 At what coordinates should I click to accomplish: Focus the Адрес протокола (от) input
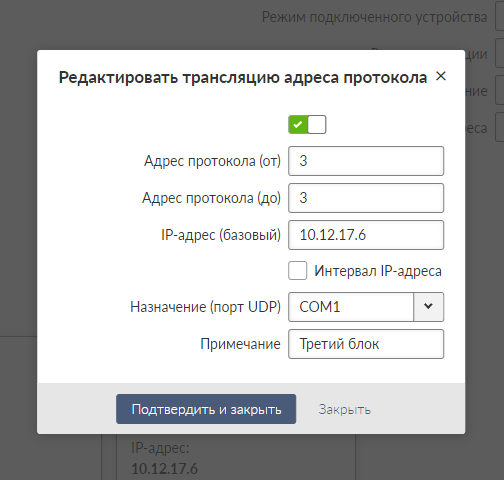tap(366, 161)
